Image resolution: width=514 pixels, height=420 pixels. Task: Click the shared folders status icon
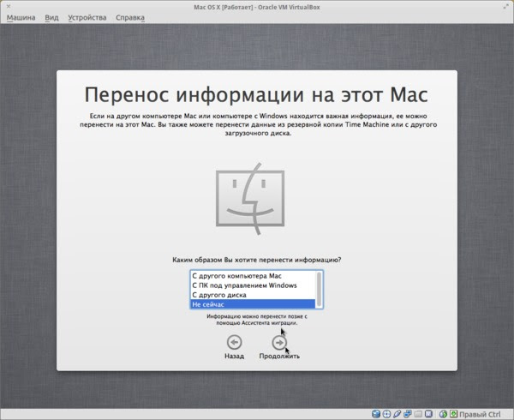coord(418,414)
